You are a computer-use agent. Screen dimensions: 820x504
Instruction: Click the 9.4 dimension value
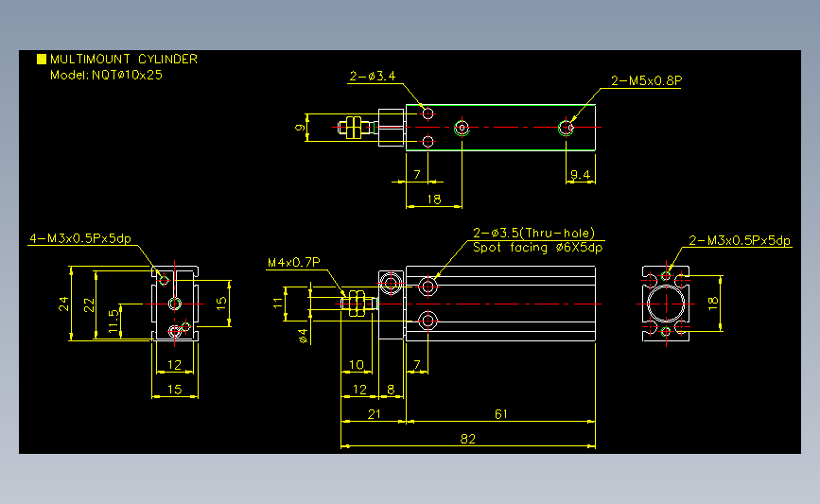tap(580, 175)
